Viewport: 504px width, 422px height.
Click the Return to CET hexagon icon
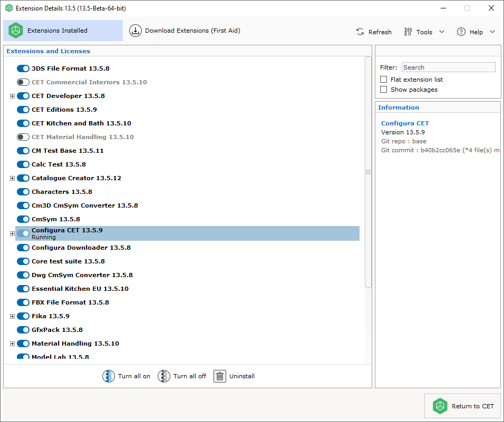pos(440,406)
